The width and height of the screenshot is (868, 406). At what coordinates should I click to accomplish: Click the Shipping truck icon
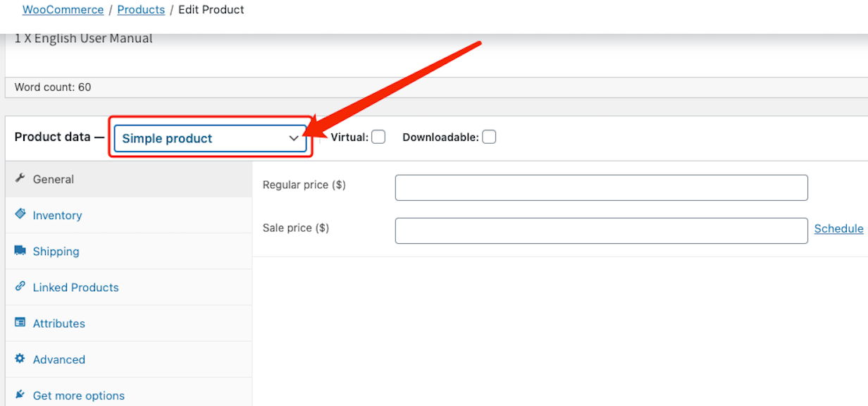pyautogui.click(x=20, y=250)
